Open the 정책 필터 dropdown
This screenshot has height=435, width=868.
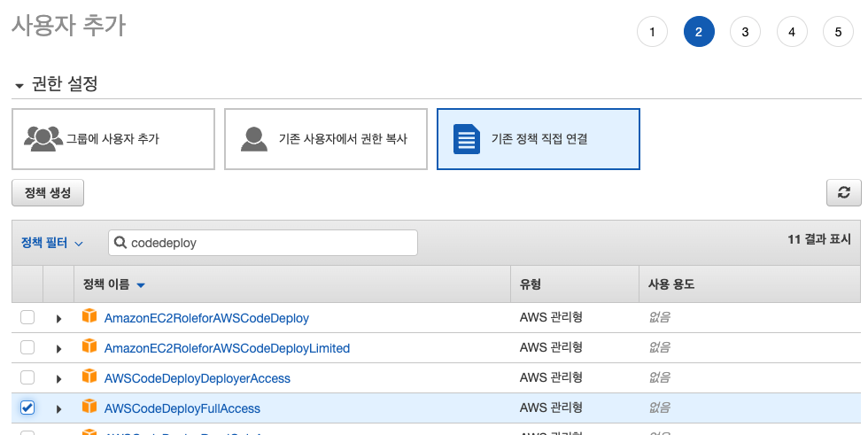[x=52, y=243]
